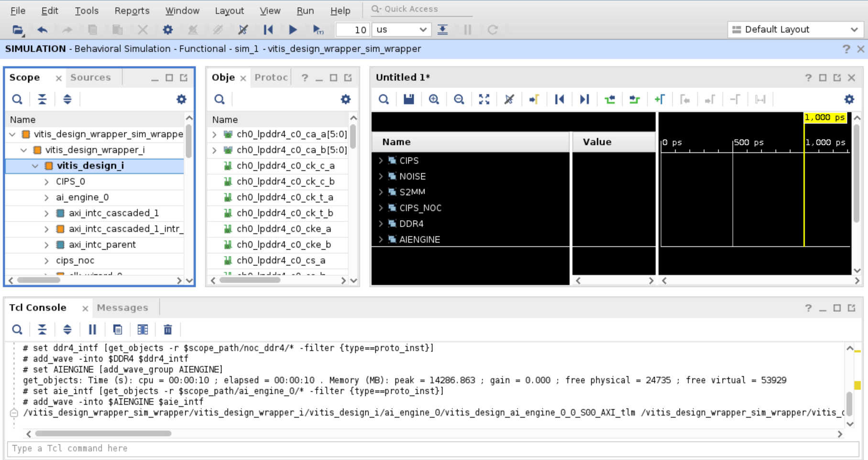Clear the Tcl Console with trash icon
The image size is (868, 460).
167,329
